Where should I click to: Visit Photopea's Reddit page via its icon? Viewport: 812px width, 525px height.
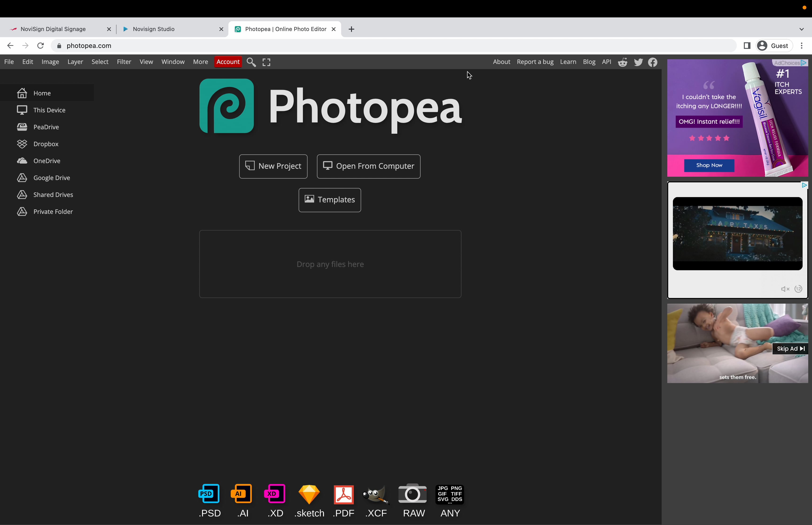click(622, 62)
